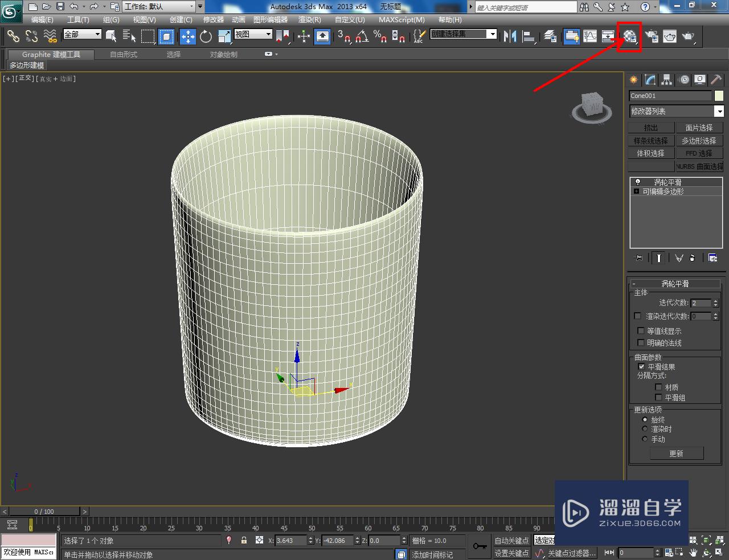Toggle 涡轮平滑 modifier lightbulb visibility
The height and width of the screenshot is (560, 729).
[x=637, y=182]
